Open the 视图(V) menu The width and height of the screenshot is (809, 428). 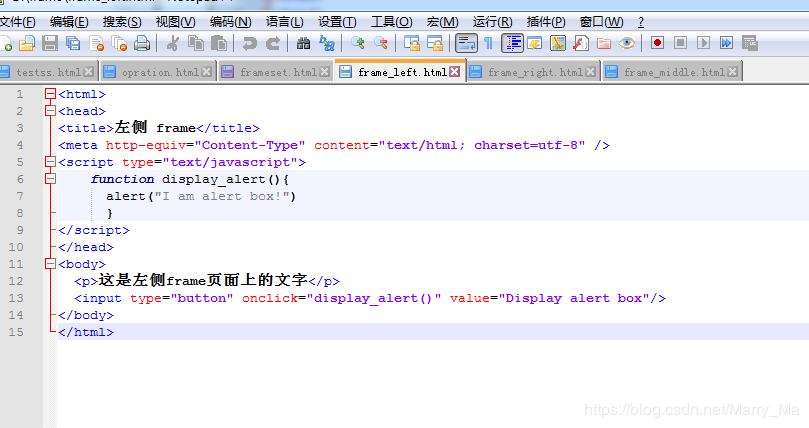176,22
